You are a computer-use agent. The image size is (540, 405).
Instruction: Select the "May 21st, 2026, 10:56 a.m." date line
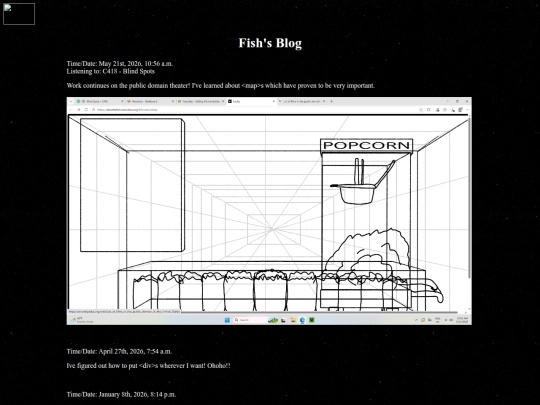120,63
